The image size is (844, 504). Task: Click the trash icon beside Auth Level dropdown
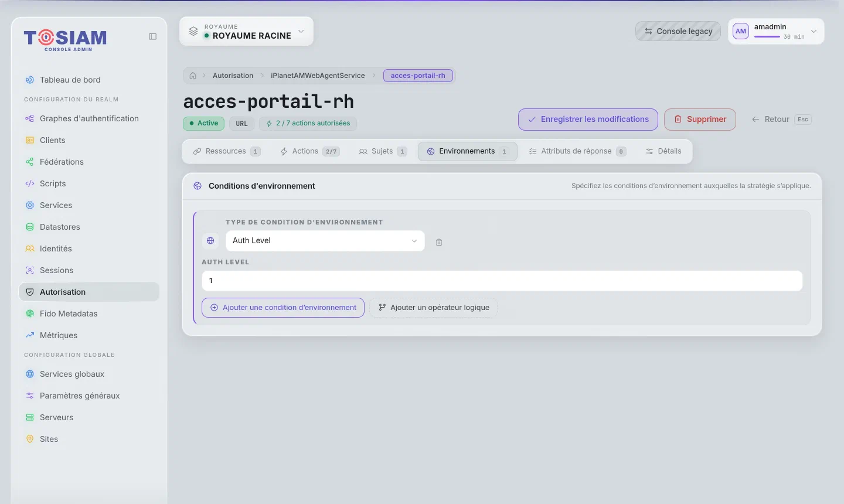(439, 242)
